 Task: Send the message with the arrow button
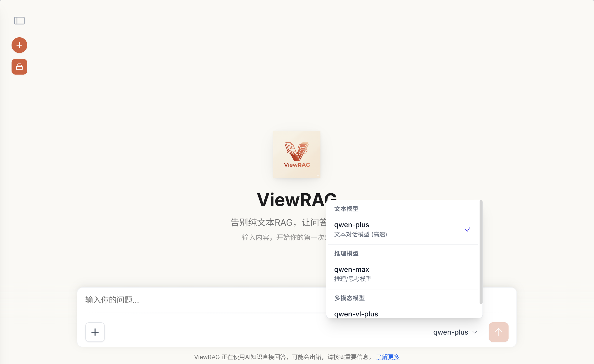[498, 332]
